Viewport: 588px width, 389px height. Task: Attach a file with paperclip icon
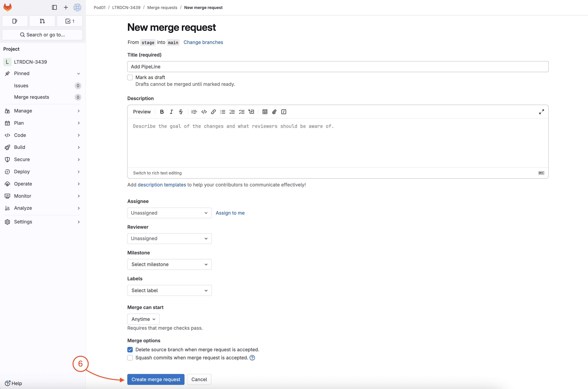(274, 112)
